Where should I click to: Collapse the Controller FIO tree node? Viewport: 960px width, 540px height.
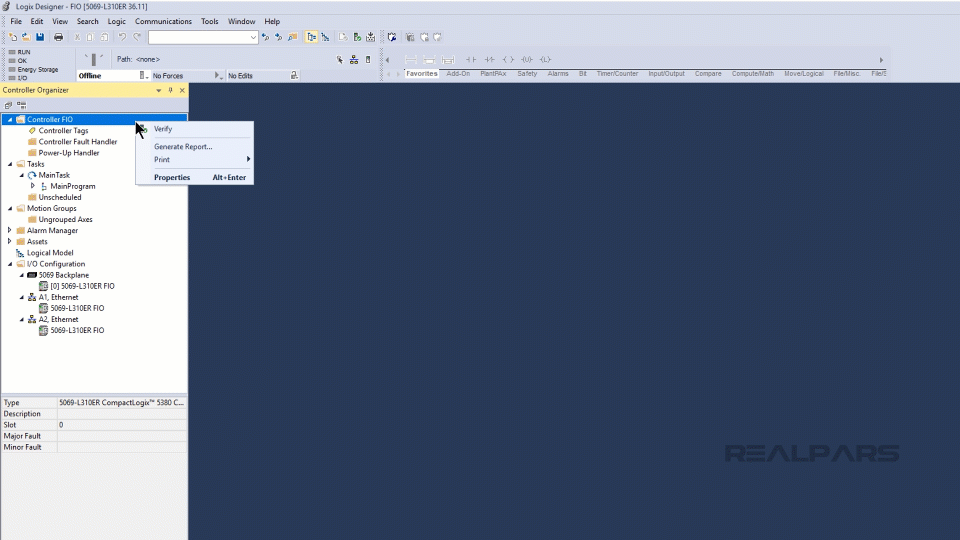tap(10, 119)
